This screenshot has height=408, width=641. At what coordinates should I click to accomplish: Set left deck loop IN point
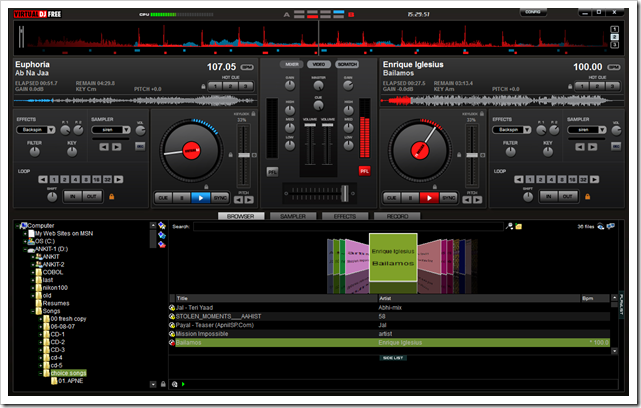pos(73,197)
